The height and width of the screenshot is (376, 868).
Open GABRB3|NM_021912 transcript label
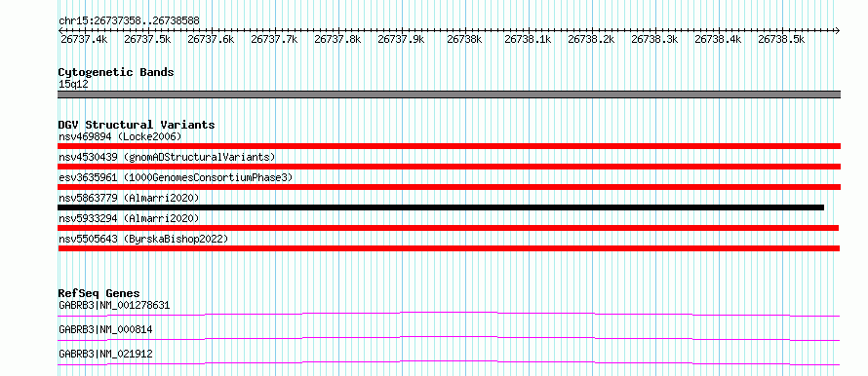[105, 354]
